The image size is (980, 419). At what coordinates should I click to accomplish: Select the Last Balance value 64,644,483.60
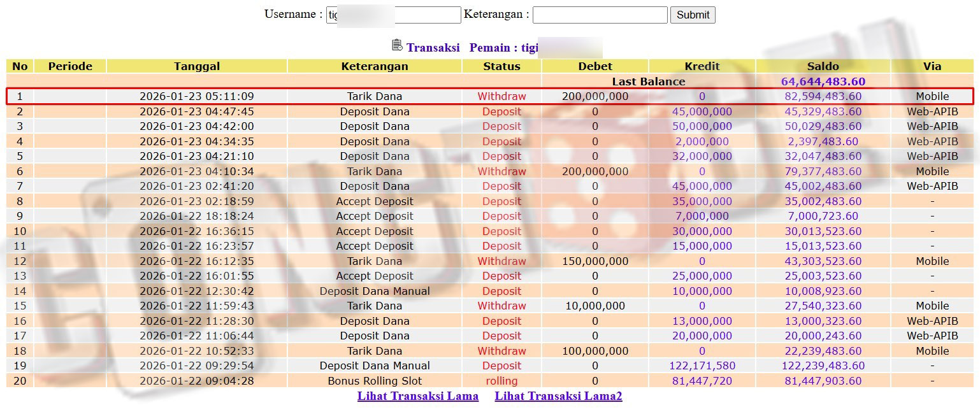pos(823,82)
